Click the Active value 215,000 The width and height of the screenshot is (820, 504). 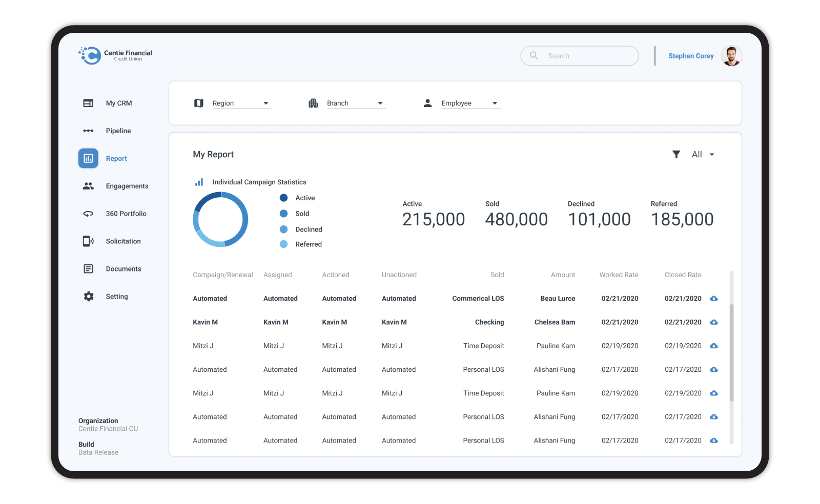pyautogui.click(x=434, y=219)
